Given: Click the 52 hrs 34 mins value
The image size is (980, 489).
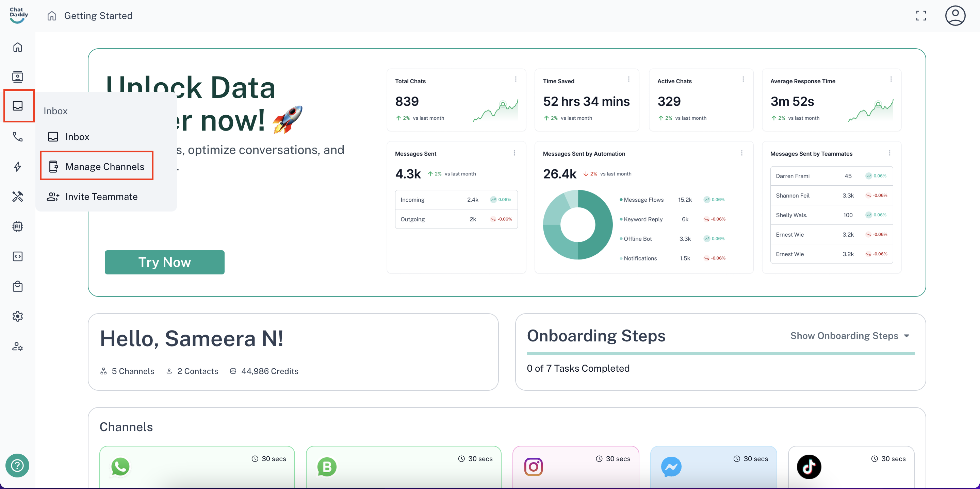Looking at the screenshot, I should tap(586, 101).
